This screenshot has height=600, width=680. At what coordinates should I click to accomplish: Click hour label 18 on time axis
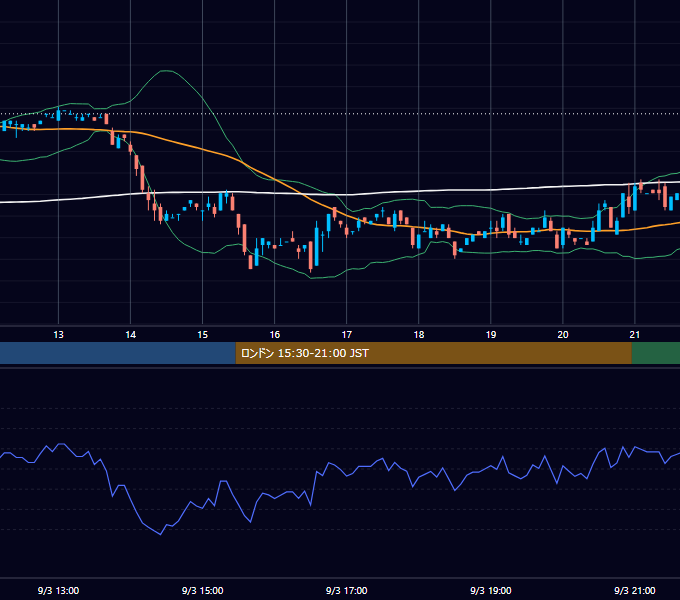point(418,335)
